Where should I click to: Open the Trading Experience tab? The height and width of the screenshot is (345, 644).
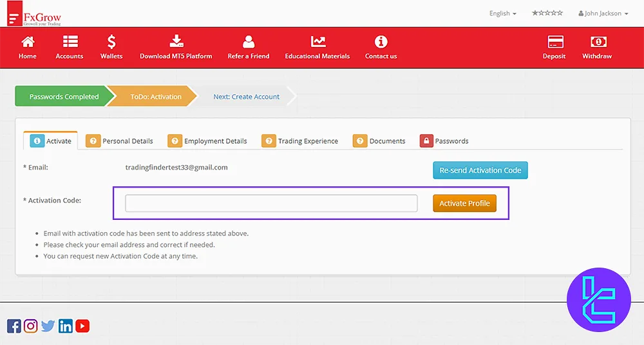(300, 141)
